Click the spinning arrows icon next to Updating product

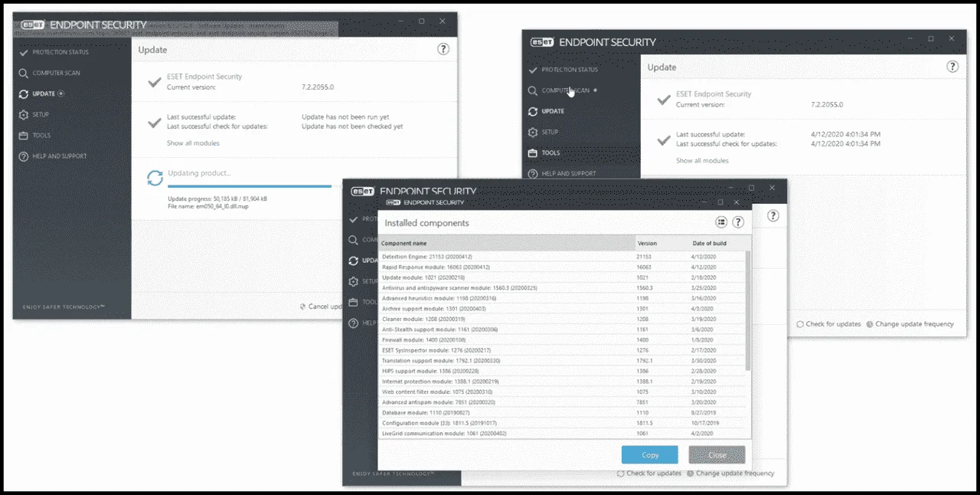click(x=155, y=179)
